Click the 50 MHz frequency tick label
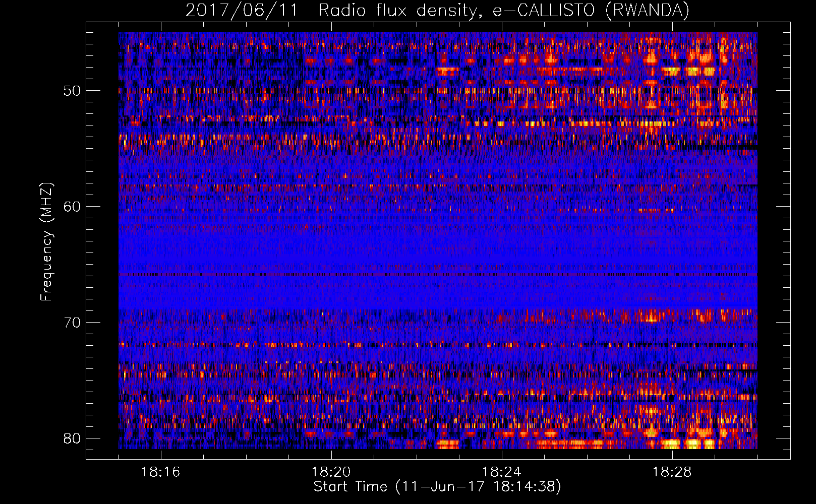The height and width of the screenshot is (504, 816). click(72, 91)
